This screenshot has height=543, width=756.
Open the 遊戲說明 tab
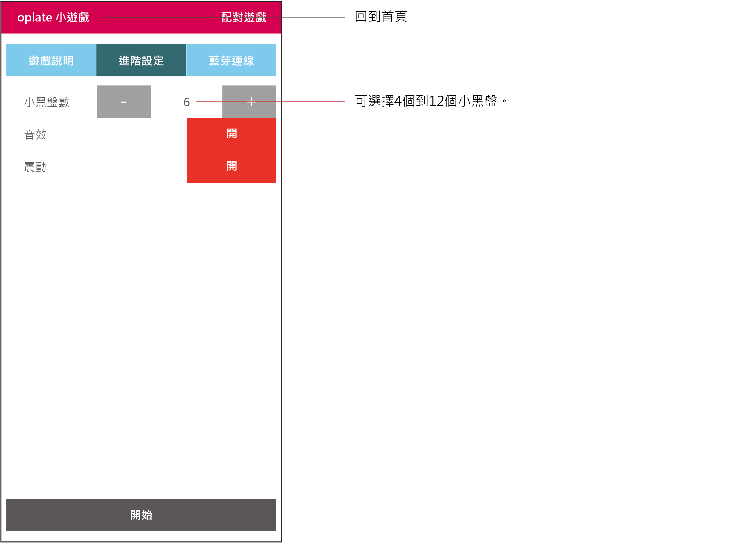click(51, 60)
